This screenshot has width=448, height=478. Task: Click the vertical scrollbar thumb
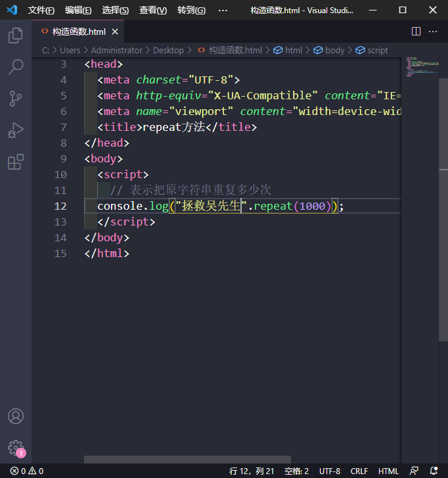443,210
